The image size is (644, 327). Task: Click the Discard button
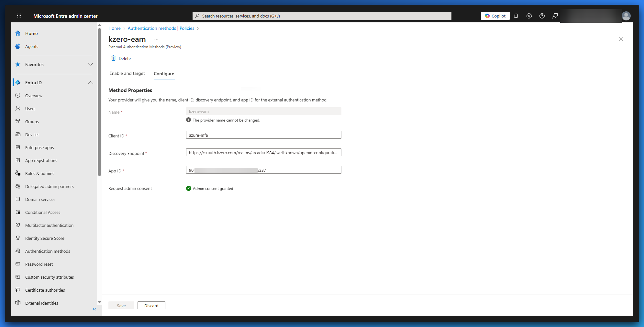click(x=151, y=305)
